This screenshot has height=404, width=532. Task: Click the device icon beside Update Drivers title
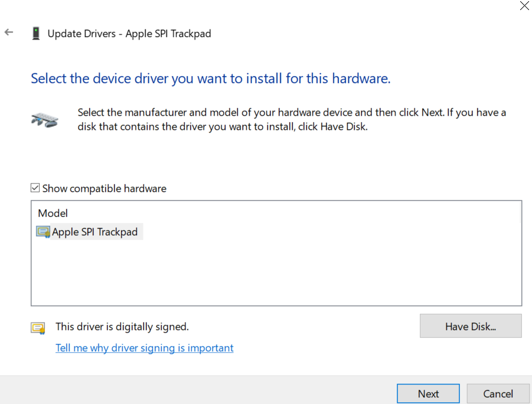(x=36, y=33)
